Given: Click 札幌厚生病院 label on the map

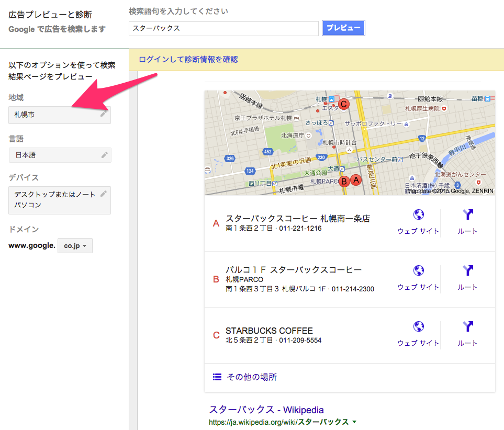Looking at the screenshot, I should 422,109.
